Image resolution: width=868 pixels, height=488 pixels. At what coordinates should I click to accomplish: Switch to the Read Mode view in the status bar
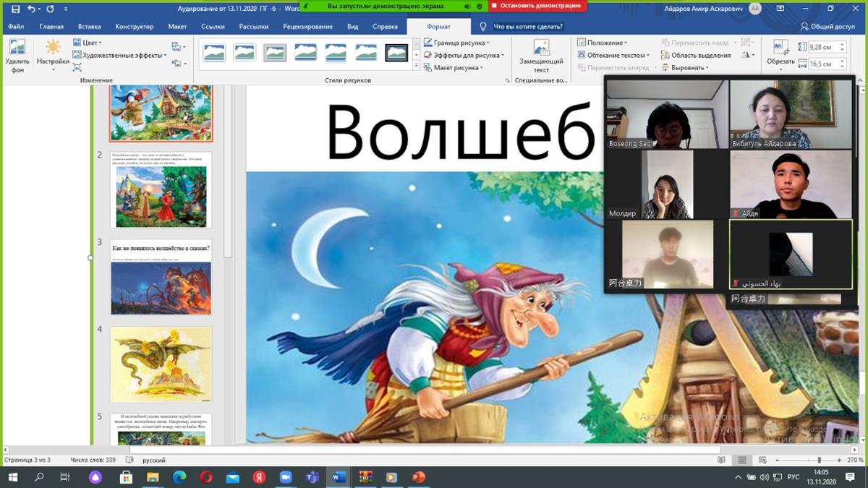pos(721,460)
